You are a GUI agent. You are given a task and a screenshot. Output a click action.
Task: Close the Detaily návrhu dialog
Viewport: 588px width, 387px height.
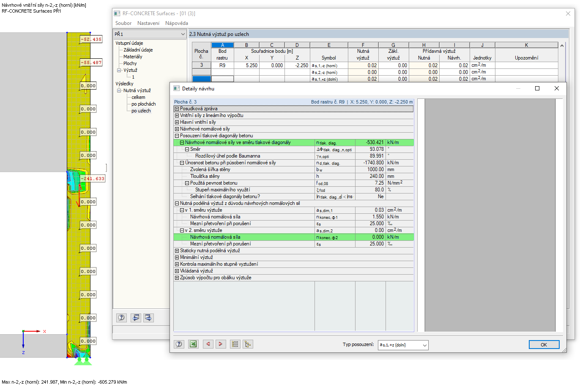[557, 88]
